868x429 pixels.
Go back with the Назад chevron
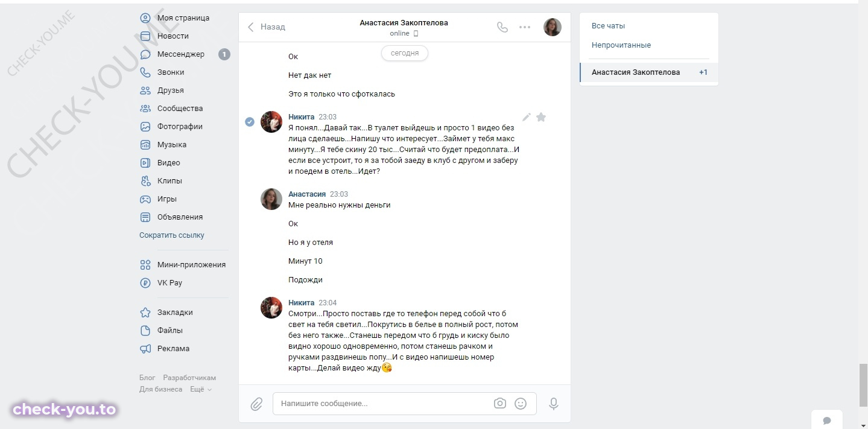(x=266, y=27)
